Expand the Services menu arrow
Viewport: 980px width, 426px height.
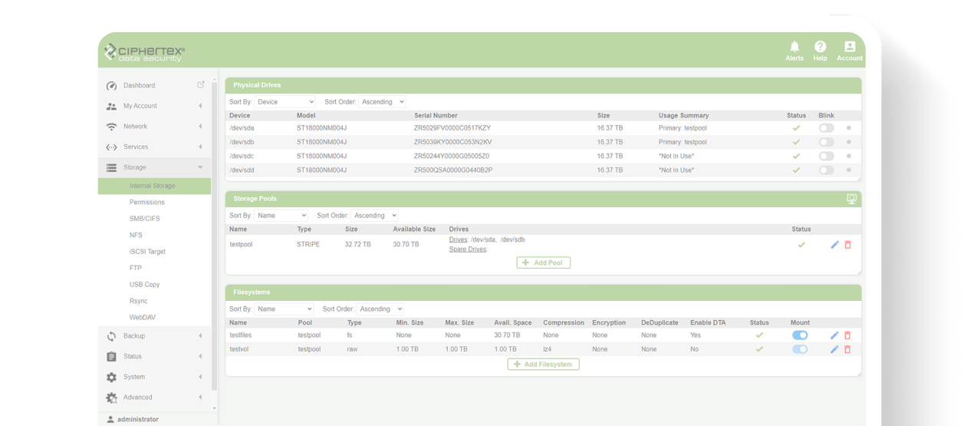click(201, 147)
